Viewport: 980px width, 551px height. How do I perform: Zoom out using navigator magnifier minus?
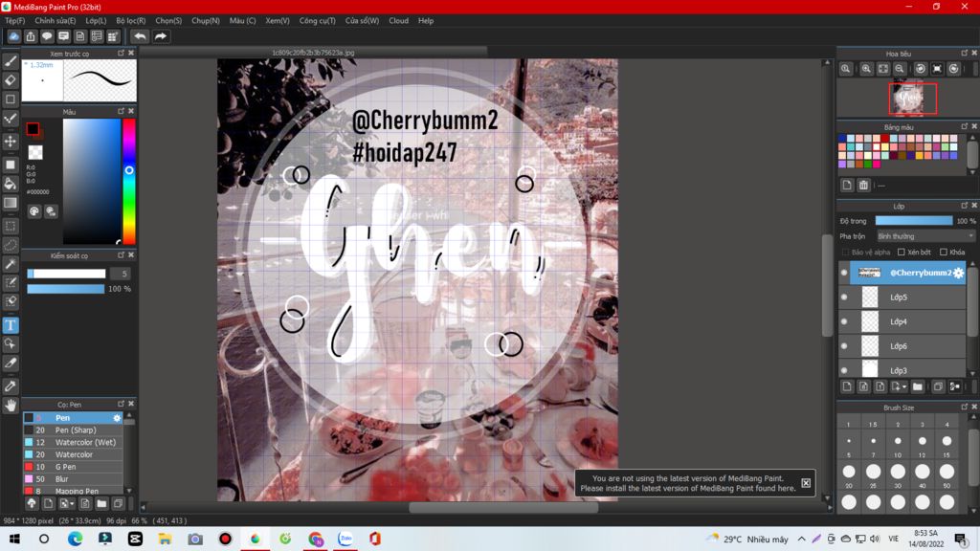[900, 69]
